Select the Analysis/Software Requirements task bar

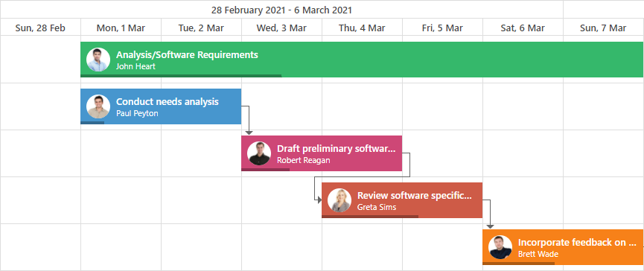pyautogui.click(x=362, y=60)
